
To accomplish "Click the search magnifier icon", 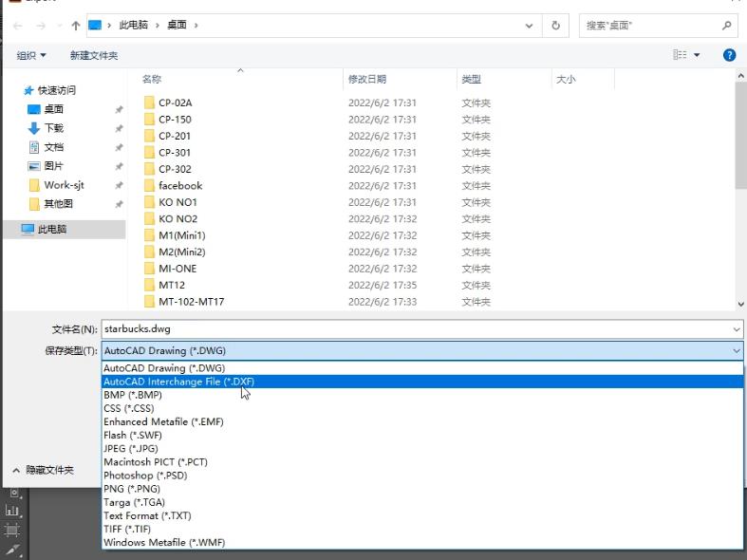I will 727,26.
